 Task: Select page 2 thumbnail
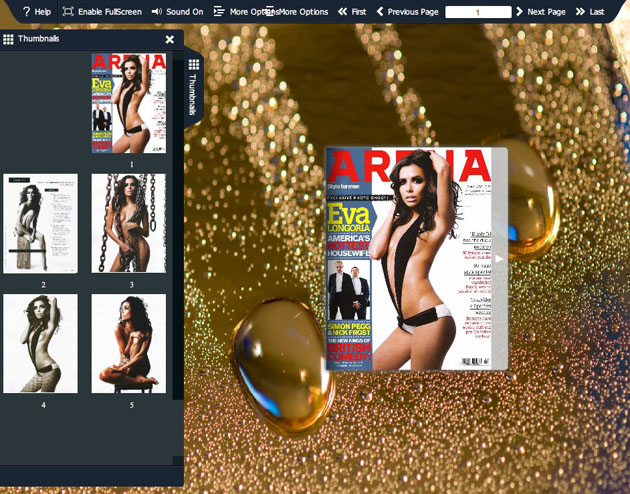(41, 224)
